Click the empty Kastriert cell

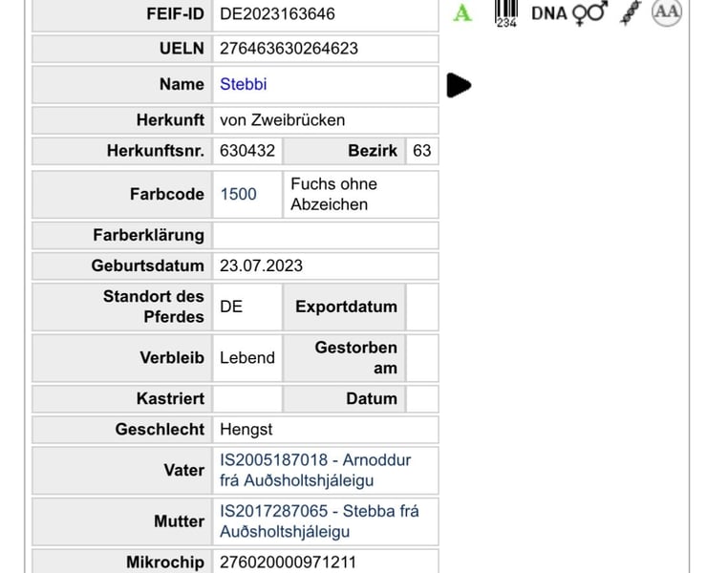[246, 398]
